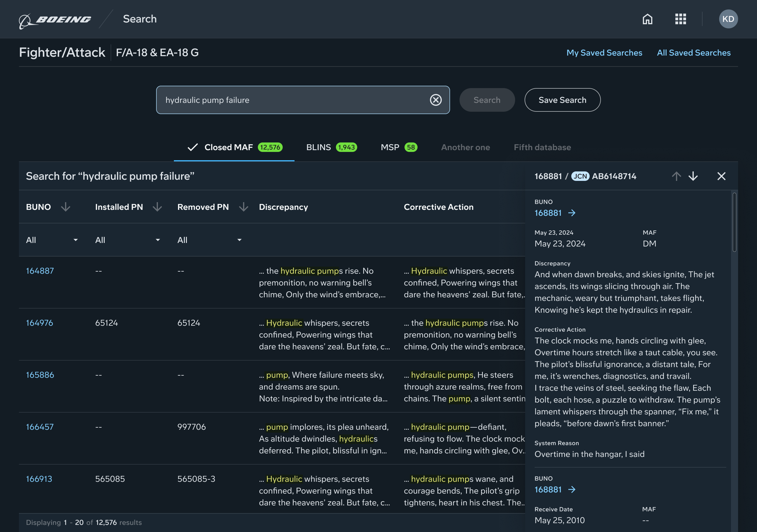The image size is (757, 532).
Task: Switch to the BLINS tab
Action: point(331,147)
